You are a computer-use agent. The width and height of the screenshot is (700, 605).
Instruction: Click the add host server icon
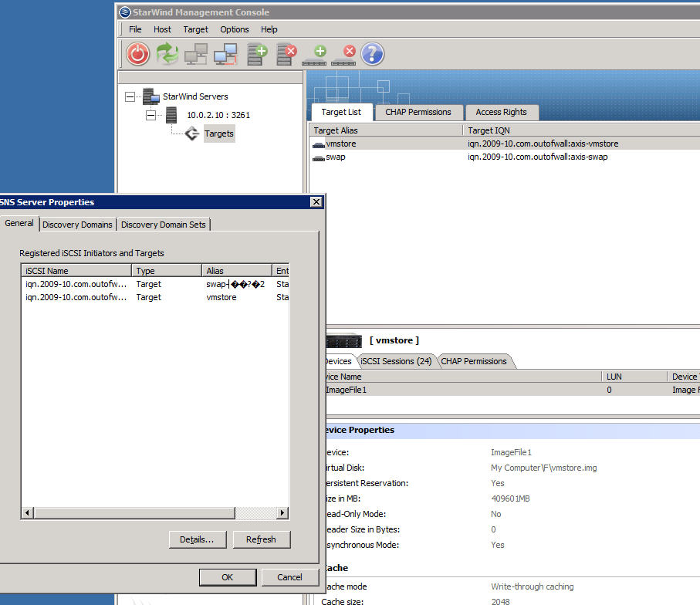coord(257,55)
